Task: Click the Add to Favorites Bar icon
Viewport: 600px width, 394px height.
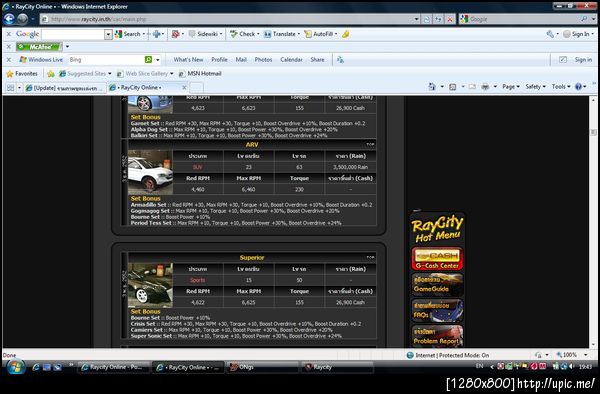Action: (x=51, y=73)
